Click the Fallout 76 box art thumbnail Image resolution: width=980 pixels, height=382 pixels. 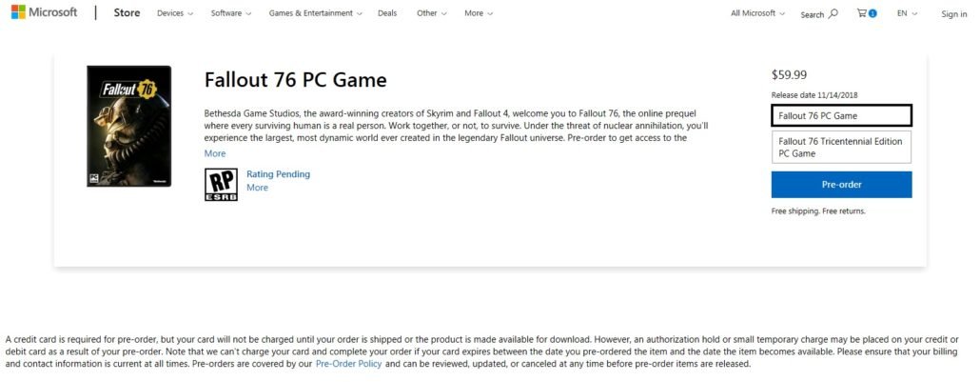click(x=128, y=126)
